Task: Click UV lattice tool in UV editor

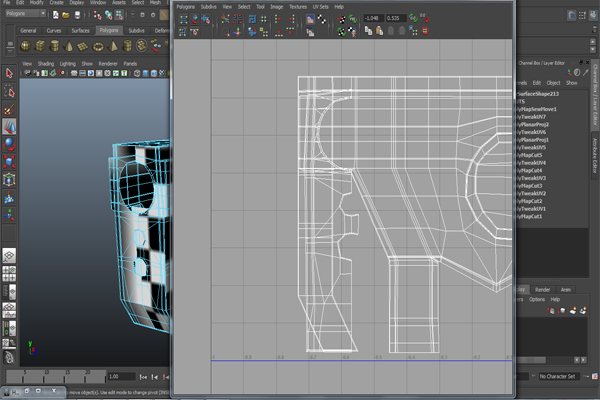Action: 184,19
